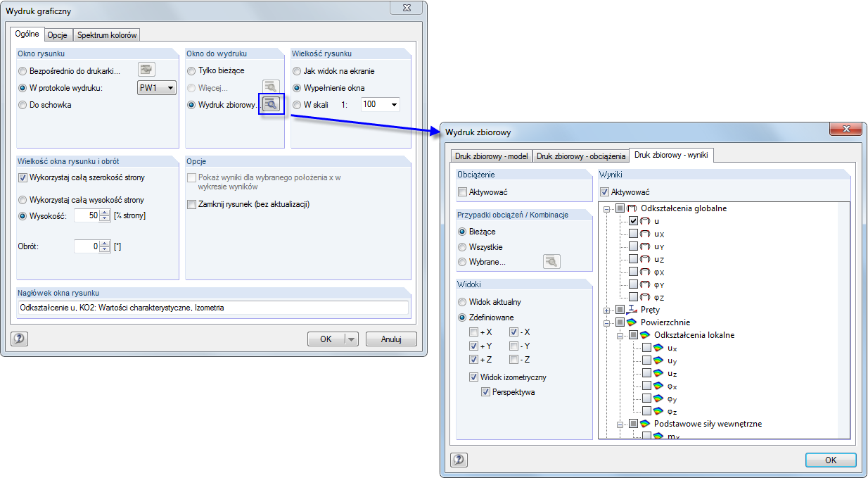Click the Anuluj button

pos(391,339)
